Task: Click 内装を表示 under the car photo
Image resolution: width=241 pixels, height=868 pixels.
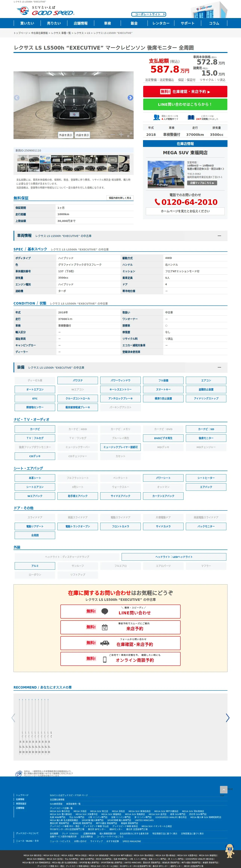Action: click(82, 135)
